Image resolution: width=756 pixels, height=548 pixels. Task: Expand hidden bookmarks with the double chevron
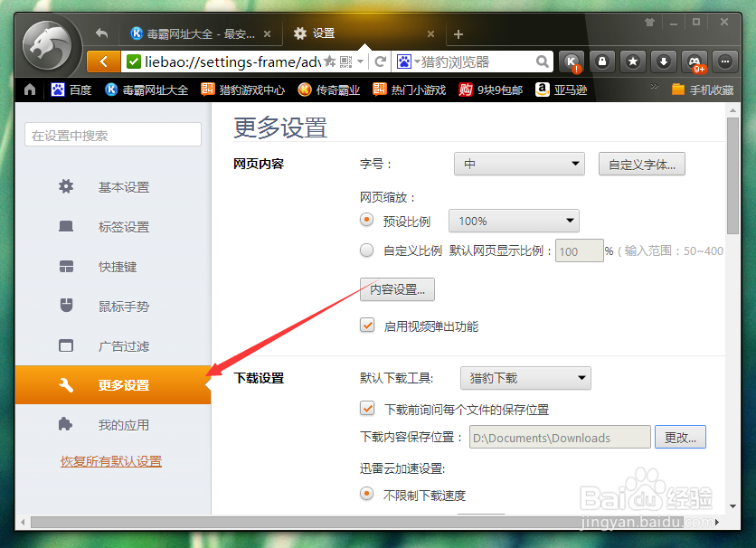[x=655, y=86]
